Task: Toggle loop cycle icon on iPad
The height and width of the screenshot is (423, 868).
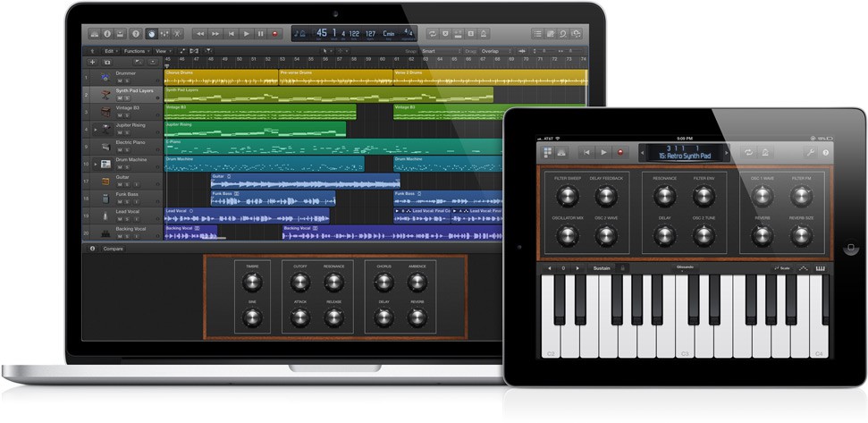Action: [x=748, y=152]
